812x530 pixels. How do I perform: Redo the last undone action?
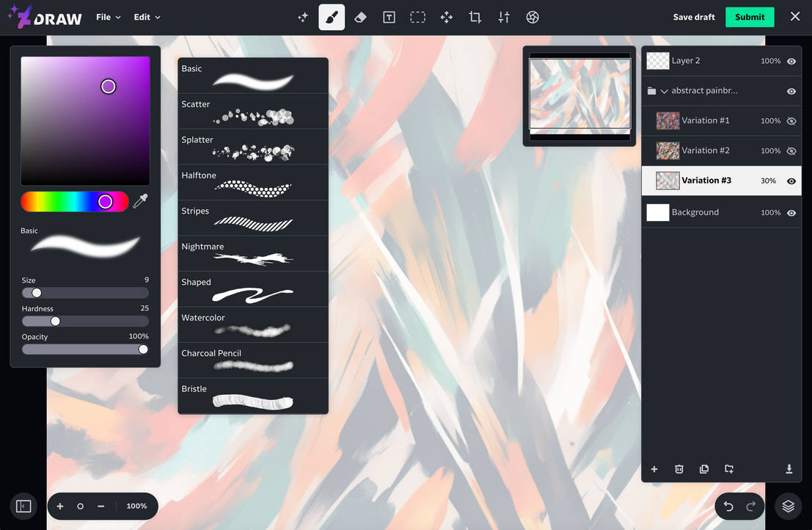(x=750, y=507)
